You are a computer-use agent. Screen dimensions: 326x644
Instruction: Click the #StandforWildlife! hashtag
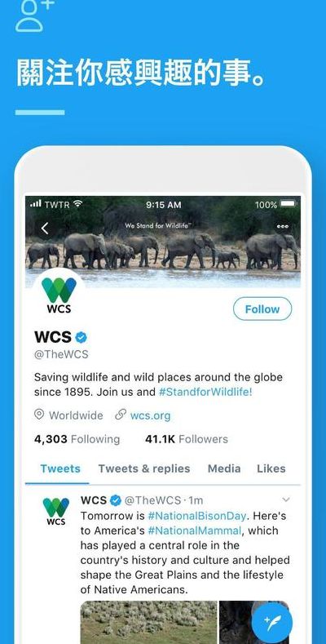coord(205,392)
